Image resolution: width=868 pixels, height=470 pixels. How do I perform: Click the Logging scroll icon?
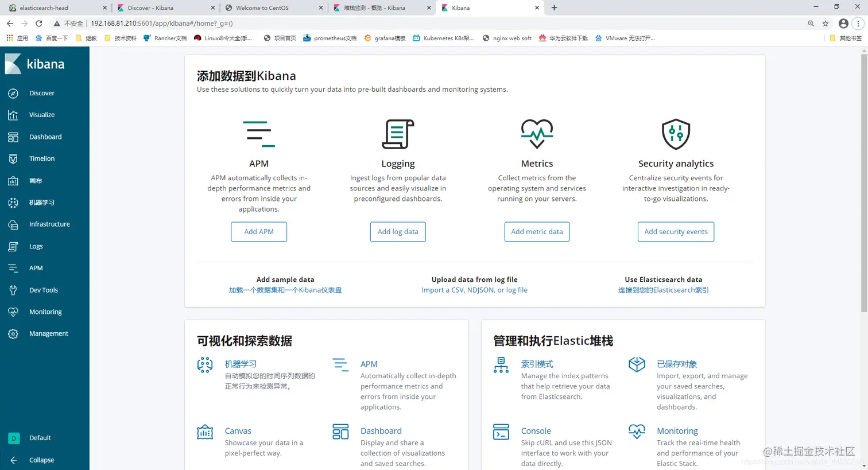398,134
